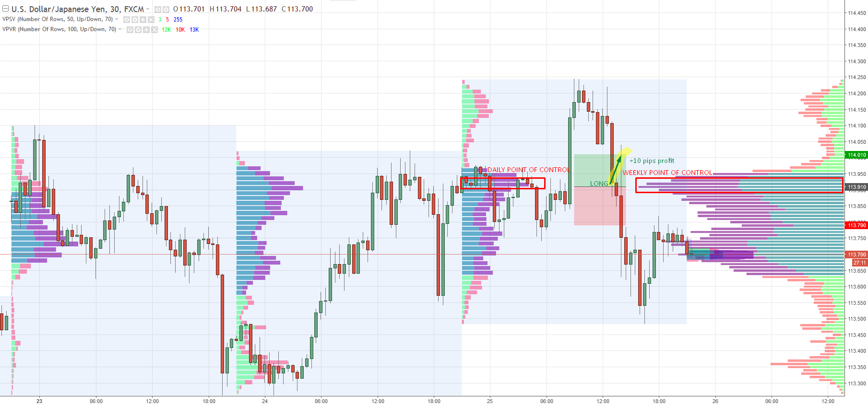Click the VPSV value 255
The width and height of the screenshot is (868, 405).
coord(178,20)
